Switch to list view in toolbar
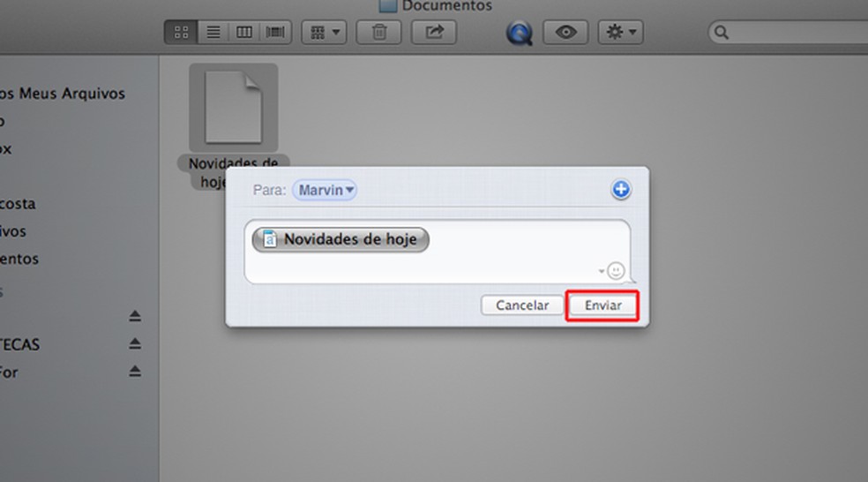 click(213, 32)
